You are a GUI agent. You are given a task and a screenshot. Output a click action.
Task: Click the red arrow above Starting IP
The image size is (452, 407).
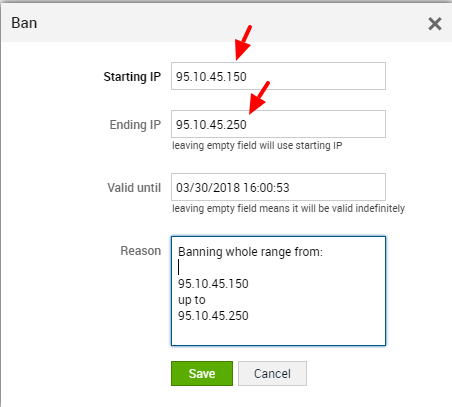[x=243, y=43]
